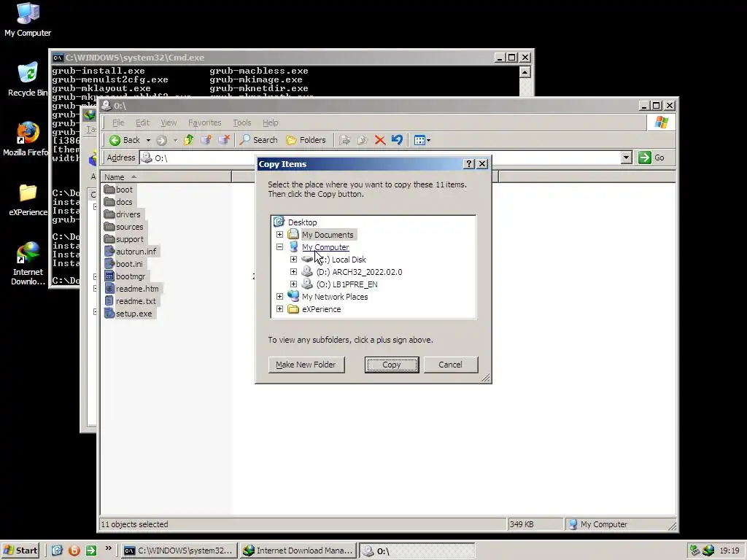Select the docs folder
The width and height of the screenshot is (747, 560).
click(x=118, y=202)
